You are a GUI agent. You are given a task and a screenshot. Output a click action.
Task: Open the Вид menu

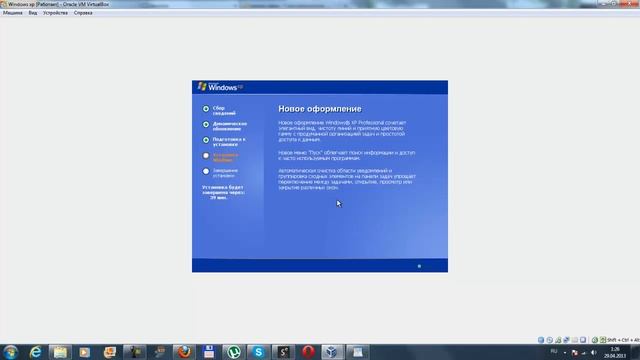click(33, 13)
